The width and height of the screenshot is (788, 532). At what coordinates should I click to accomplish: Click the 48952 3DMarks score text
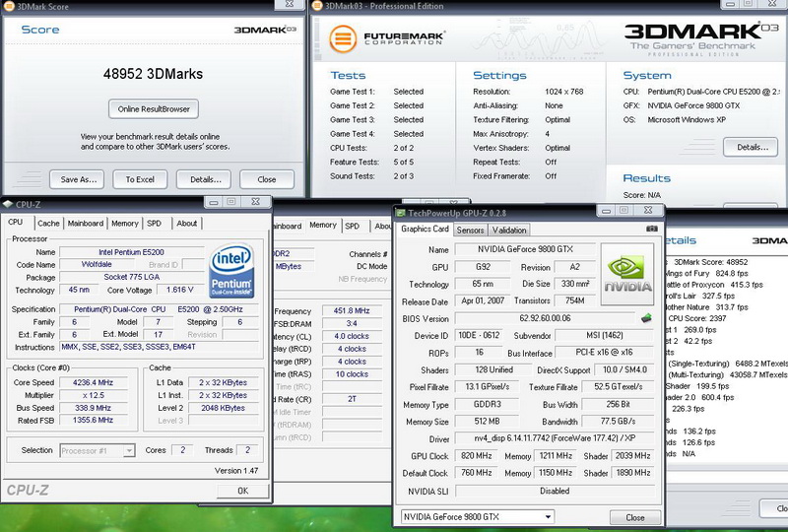pos(154,74)
